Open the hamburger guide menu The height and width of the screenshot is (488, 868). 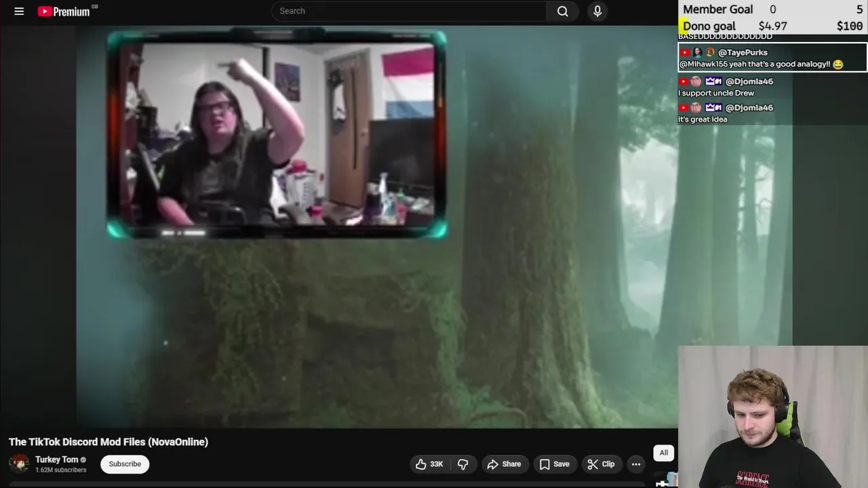(x=19, y=11)
